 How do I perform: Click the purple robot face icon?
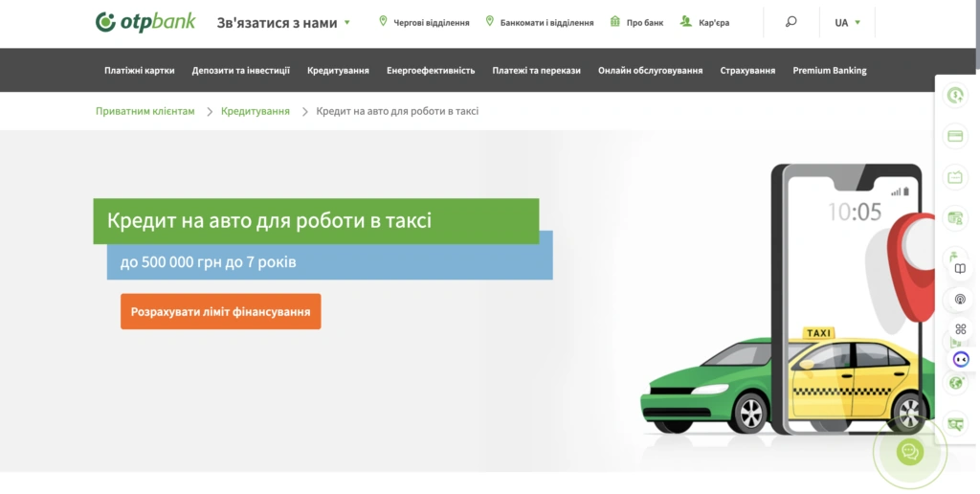961,359
